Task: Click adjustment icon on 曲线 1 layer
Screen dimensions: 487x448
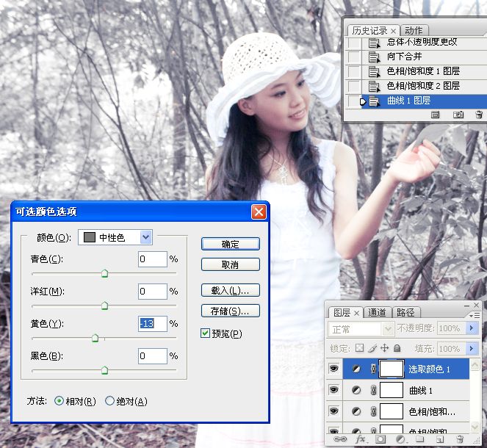Action: coord(356,390)
